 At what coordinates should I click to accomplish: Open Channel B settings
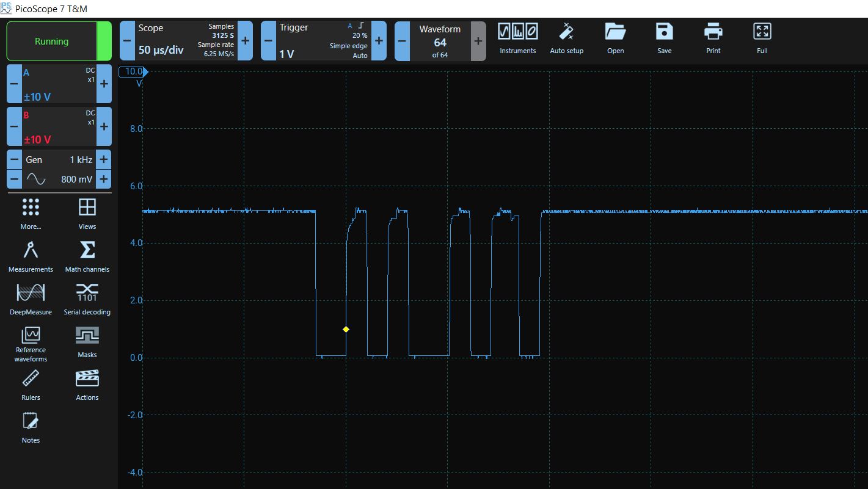point(59,126)
